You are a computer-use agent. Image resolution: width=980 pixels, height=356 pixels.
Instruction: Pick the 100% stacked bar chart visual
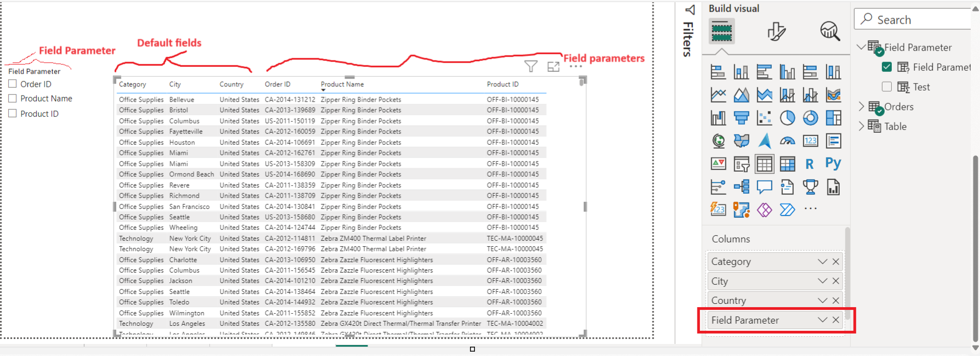(810, 72)
